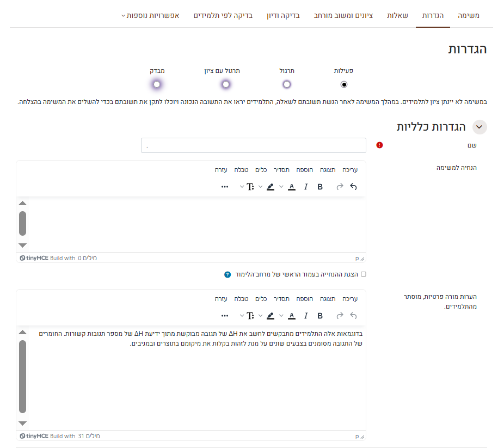The width and height of the screenshot is (504, 448).
Task: Click the text color icon in the teacher notes editor
Action: [292, 316]
